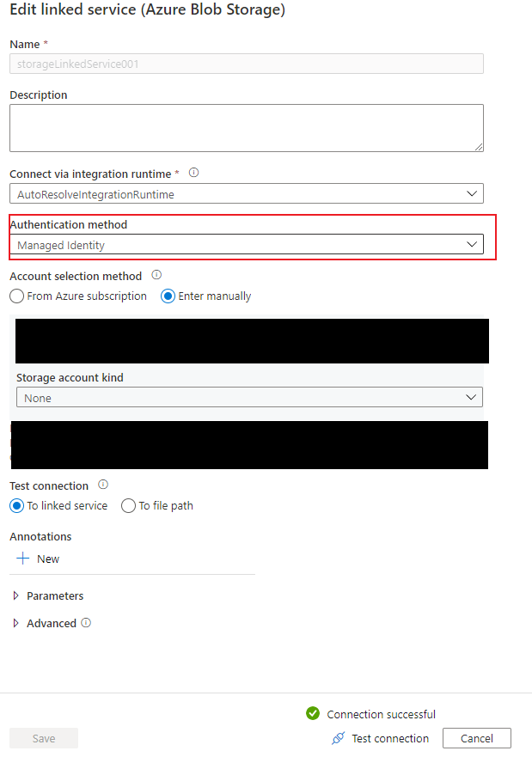This screenshot has height=757, width=532.
Task: Select Enter manually radio option
Action: (x=168, y=296)
